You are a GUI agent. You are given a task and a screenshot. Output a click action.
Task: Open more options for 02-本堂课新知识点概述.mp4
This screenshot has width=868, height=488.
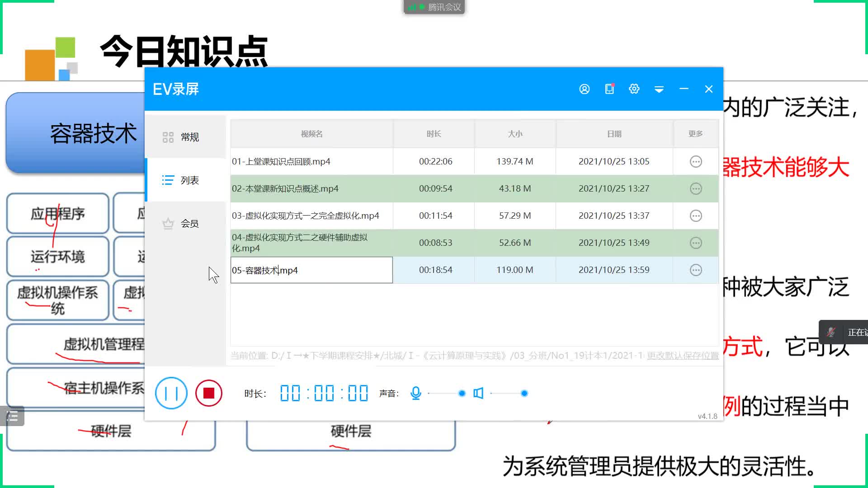(696, 188)
